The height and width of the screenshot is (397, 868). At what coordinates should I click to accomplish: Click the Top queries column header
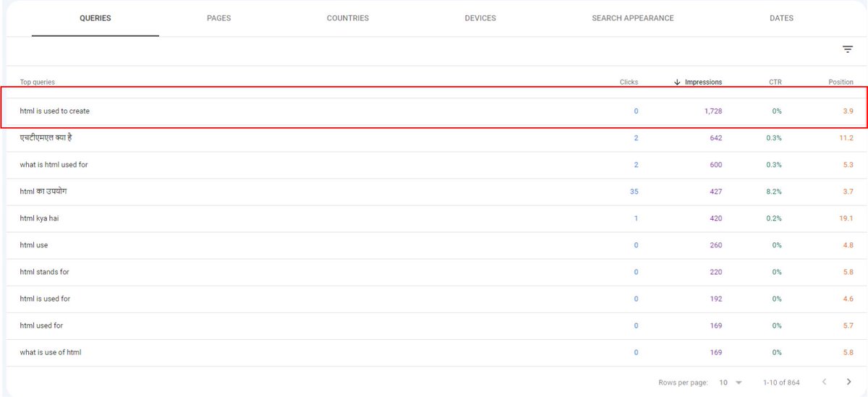point(38,82)
